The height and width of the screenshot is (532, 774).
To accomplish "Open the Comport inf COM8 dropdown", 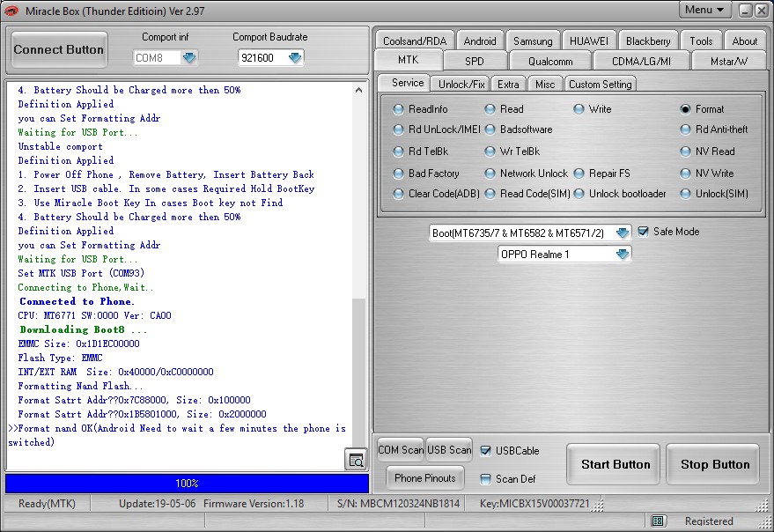I will click(x=189, y=58).
